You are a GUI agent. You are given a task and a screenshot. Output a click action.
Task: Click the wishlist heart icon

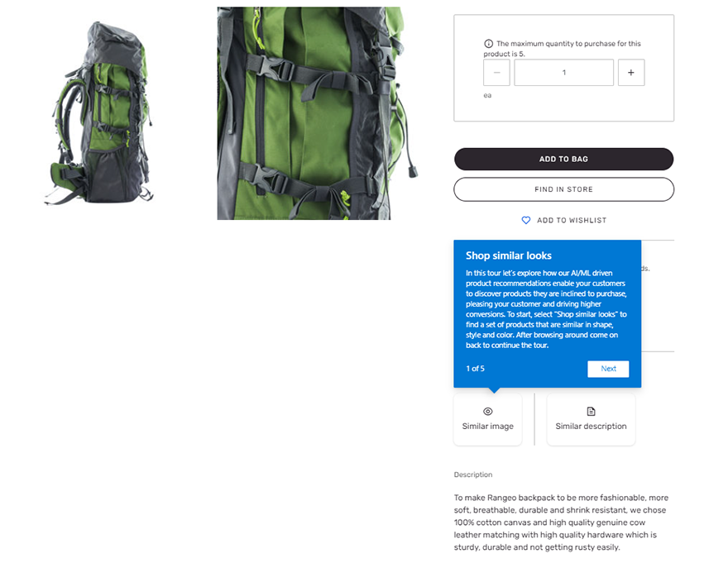(x=526, y=221)
